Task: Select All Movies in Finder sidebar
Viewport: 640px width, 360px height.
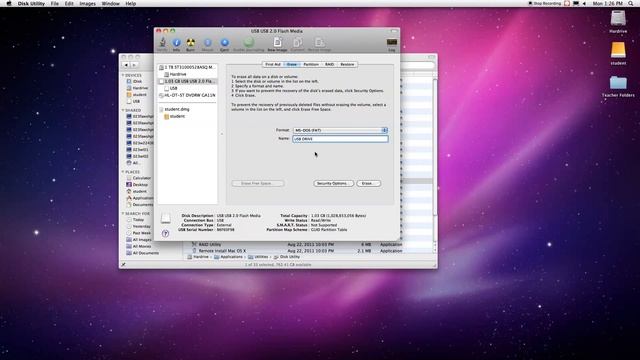Action: pos(138,246)
